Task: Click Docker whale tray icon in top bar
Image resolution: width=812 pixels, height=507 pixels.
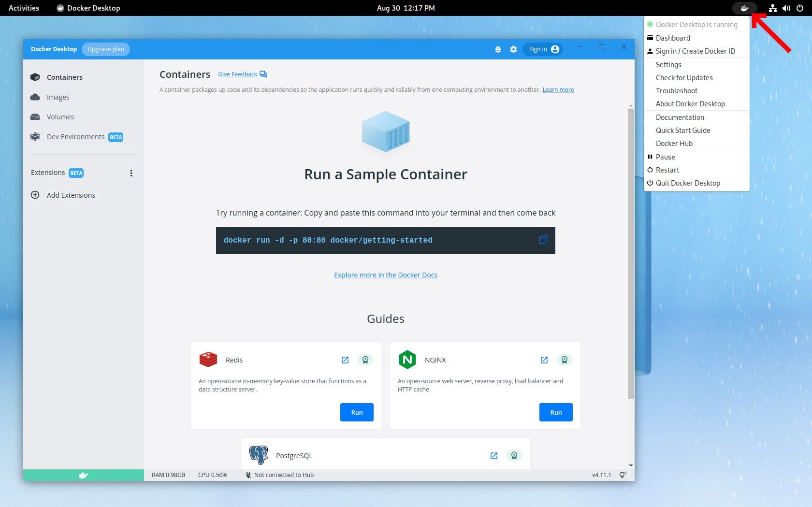Action: click(x=745, y=8)
